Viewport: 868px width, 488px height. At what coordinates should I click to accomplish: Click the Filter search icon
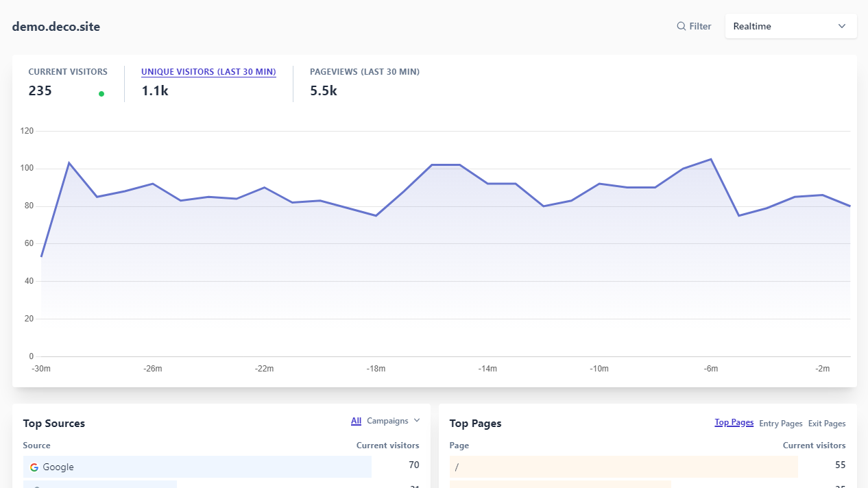(x=682, y=26)
